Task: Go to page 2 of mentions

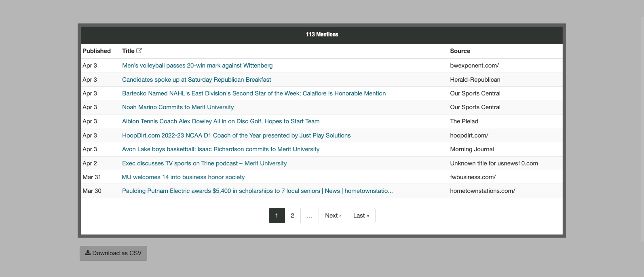Action: 292,216
